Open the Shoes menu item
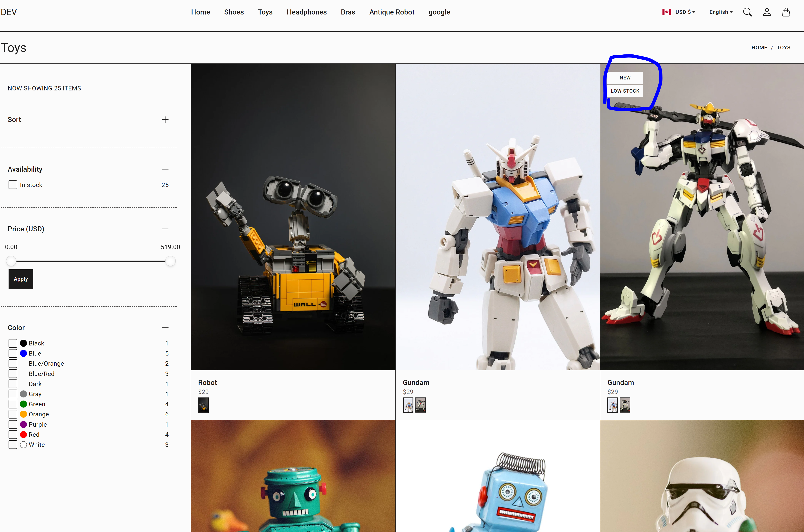The width and height of the screenshot is (804, 532). (x=234, y=12)
